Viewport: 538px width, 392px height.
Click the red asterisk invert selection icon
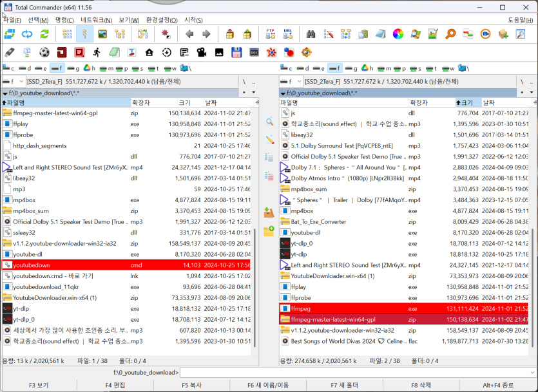click(x=166, y=34)
